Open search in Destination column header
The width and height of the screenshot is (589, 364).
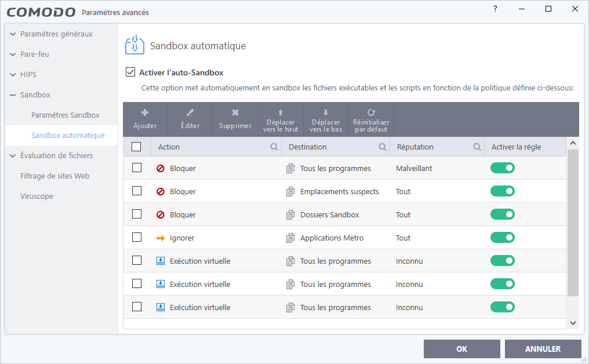(x=383, y=147)
